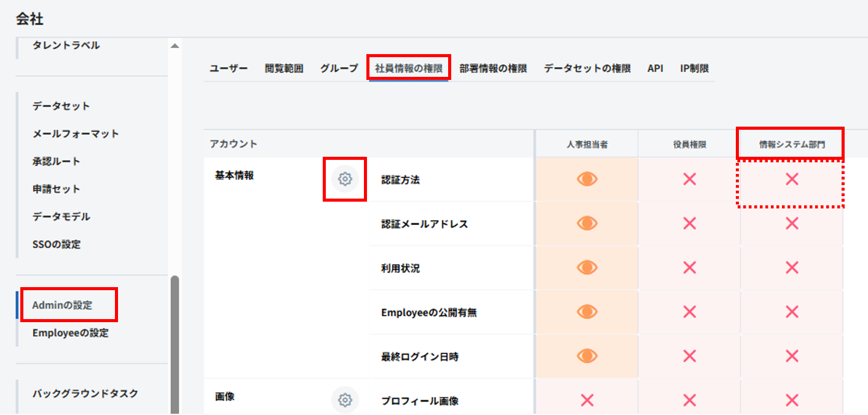The height and width of the screenshot is (415, 868).
Task: Click the 情報システム部門 column header
Action: pyautogui.click(x=791, y=144)
